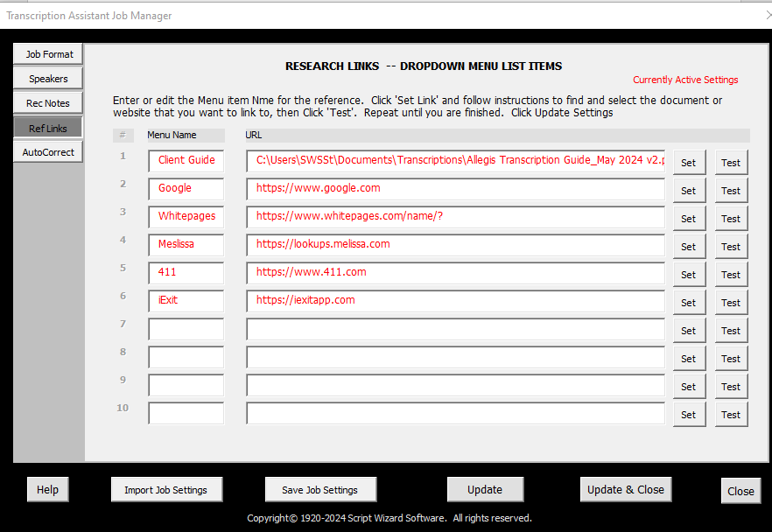Screen dimensions: 772x532
Task: Click the Update button
Action: tap(485, 490)
